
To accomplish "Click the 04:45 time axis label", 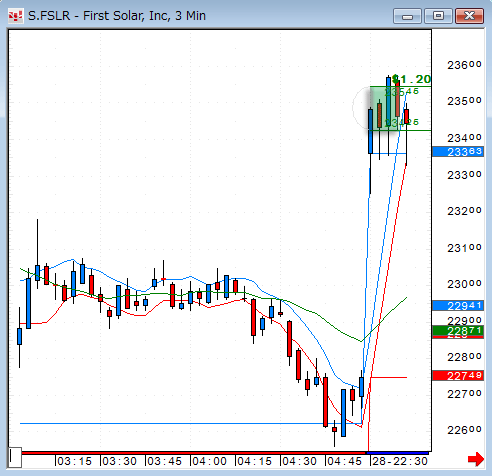I will (344, 461).
